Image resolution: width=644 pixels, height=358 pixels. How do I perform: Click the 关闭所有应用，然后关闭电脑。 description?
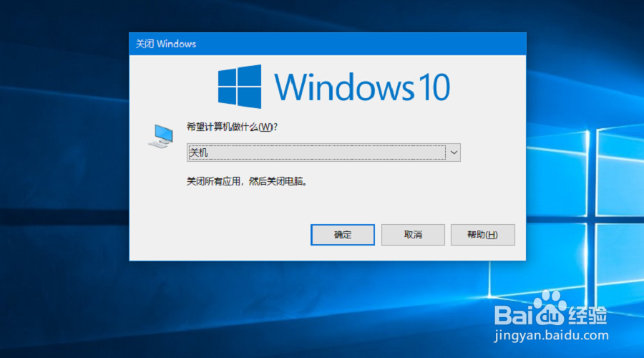[247, 181]
